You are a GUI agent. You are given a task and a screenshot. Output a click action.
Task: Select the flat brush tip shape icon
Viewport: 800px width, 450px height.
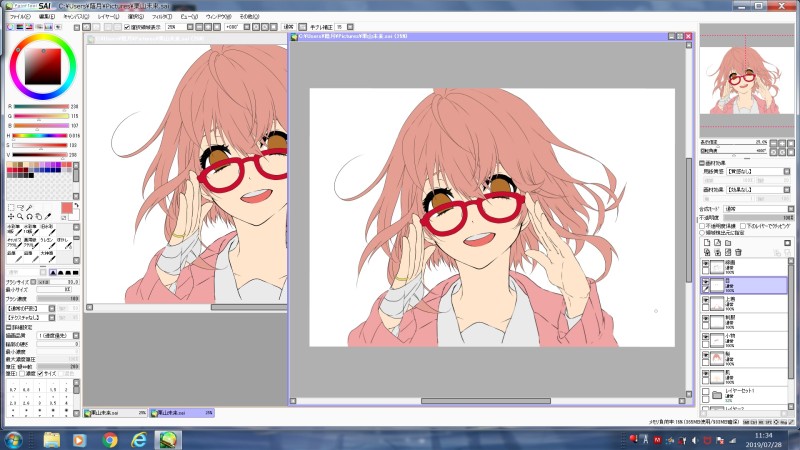coord(76,272)
